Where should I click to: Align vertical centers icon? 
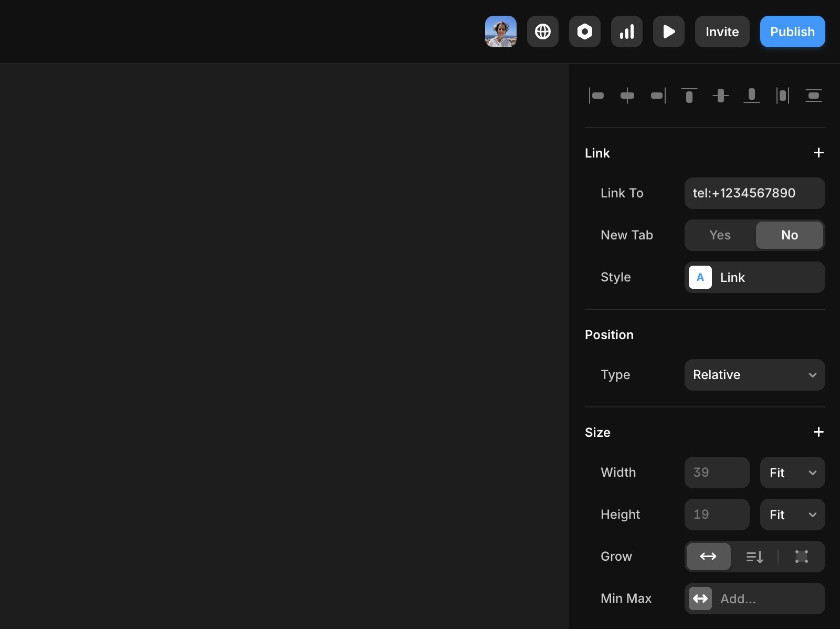(x=720, y=96)
